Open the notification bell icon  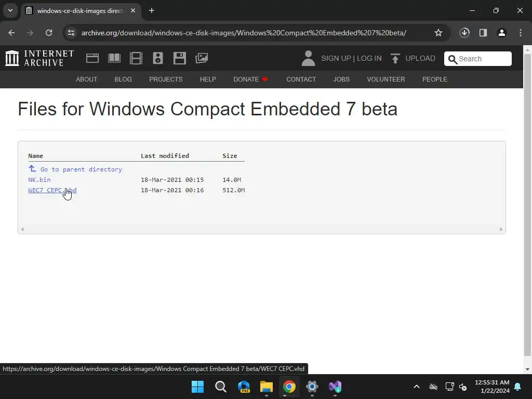tap(518, 387)
